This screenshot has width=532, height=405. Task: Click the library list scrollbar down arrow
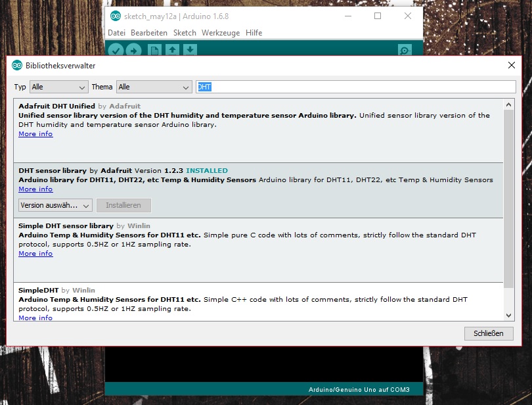pyautogui.click(x=508, y=316)
